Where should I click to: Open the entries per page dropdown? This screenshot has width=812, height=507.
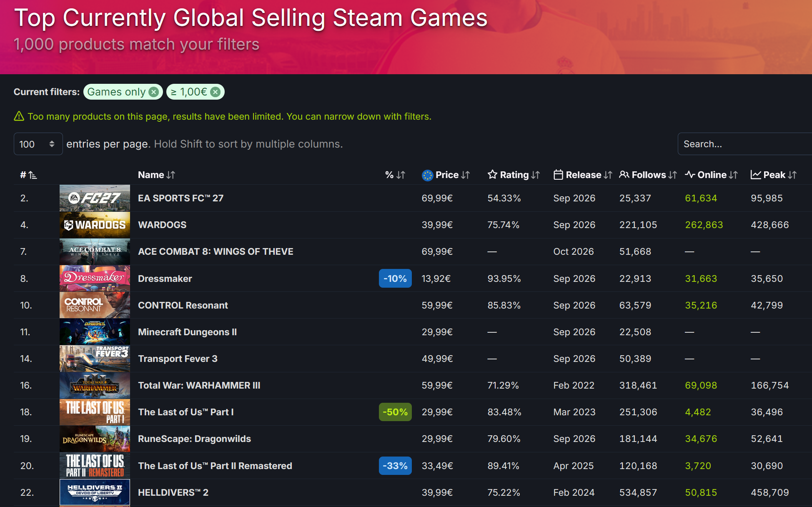[38, 144]
